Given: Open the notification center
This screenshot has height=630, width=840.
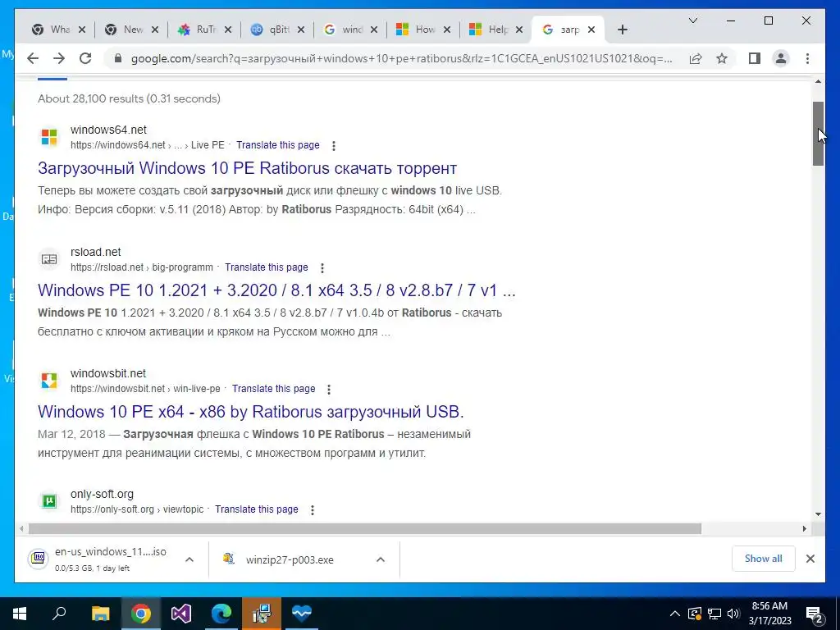Looking at the screenshot, I should [815, 614].
